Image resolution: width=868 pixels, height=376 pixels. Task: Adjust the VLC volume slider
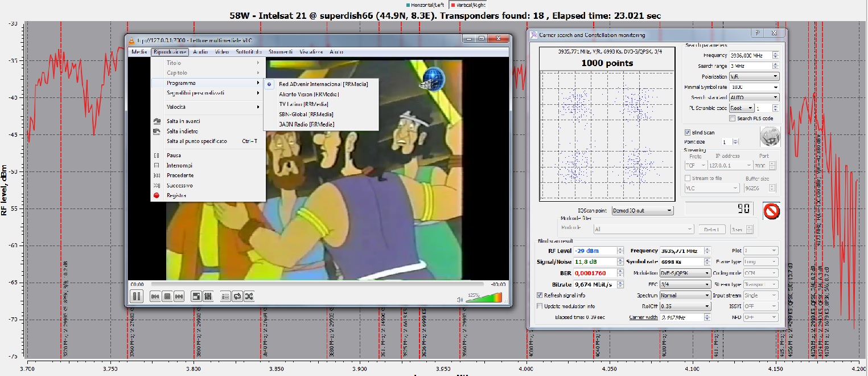tap(484, 297)
